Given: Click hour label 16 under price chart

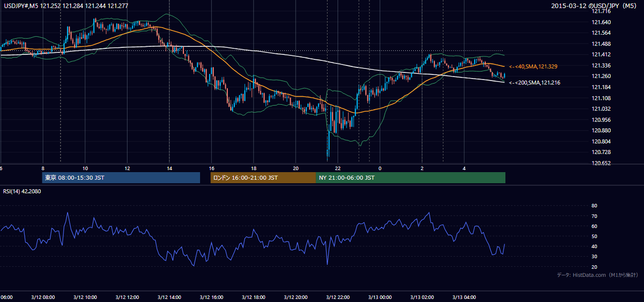Looking at the screenshot, I should (212, 168).
